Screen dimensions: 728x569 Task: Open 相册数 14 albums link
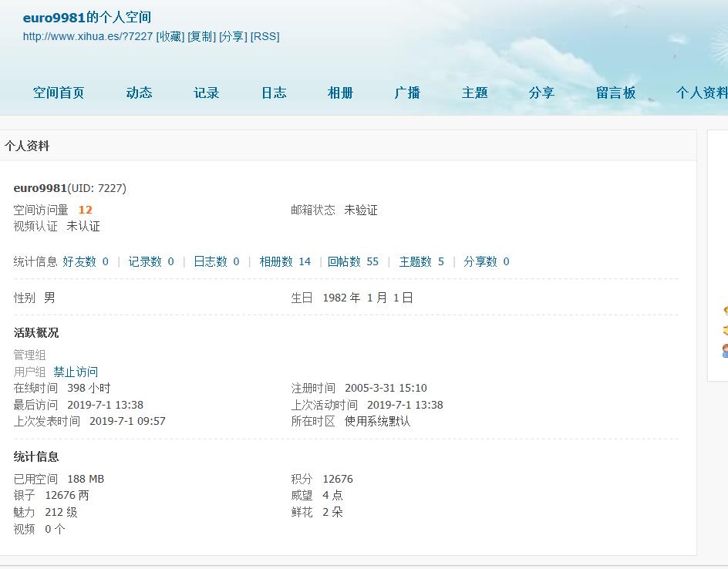click(285, 261)
